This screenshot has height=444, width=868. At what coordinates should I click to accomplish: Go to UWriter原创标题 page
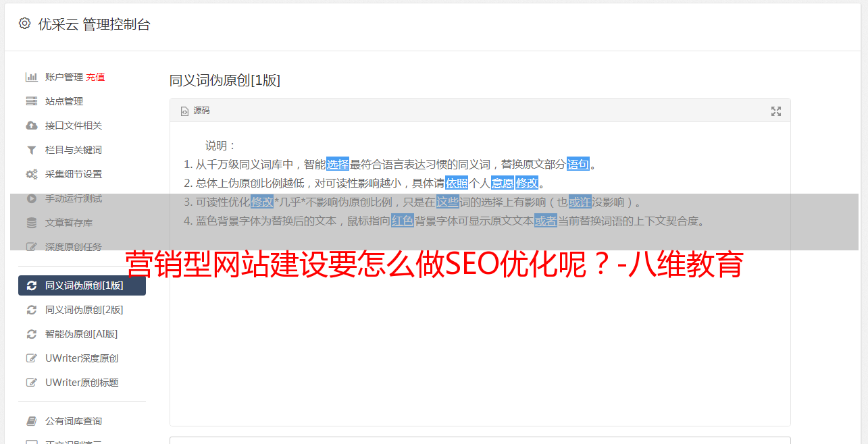(82, 383)
